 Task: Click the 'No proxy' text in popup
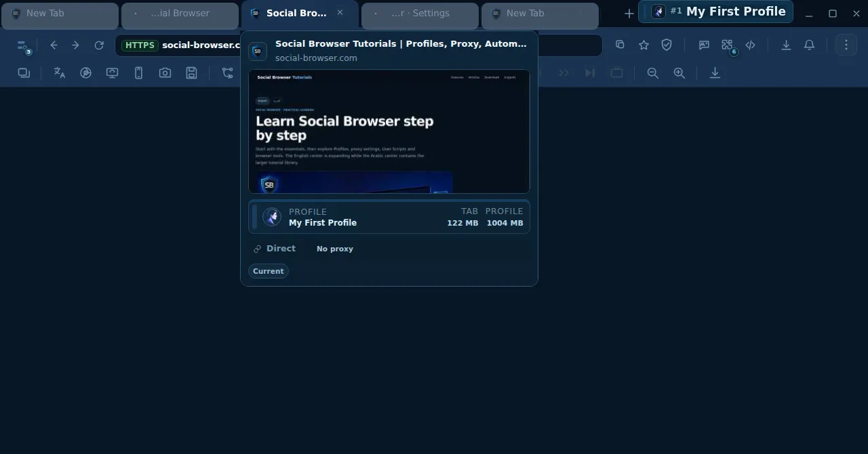point(335,249)
